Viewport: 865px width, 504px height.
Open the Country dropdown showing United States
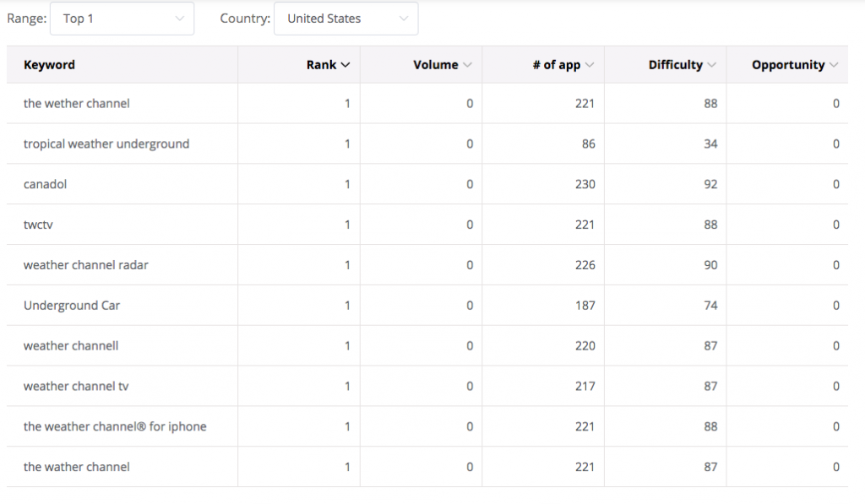click(345, 19)
